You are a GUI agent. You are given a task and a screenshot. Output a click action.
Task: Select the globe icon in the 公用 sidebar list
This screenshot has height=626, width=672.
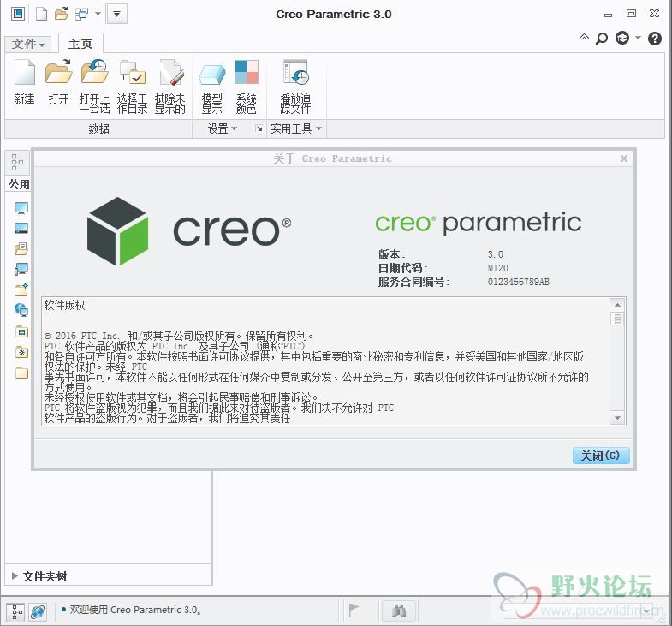21,309
